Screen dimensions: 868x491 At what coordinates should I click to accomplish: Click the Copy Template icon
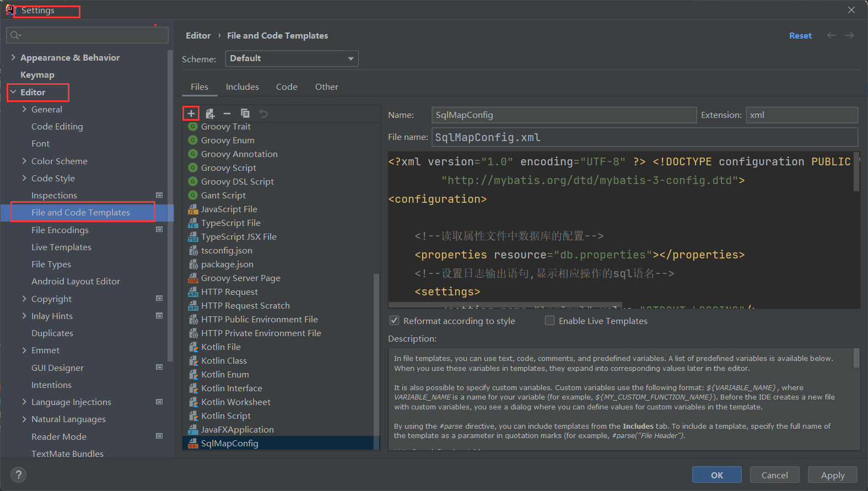tap(245, 114)
